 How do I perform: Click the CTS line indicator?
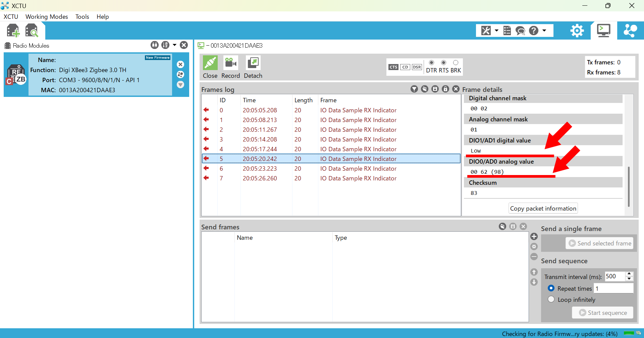click(x=393, y=67)
